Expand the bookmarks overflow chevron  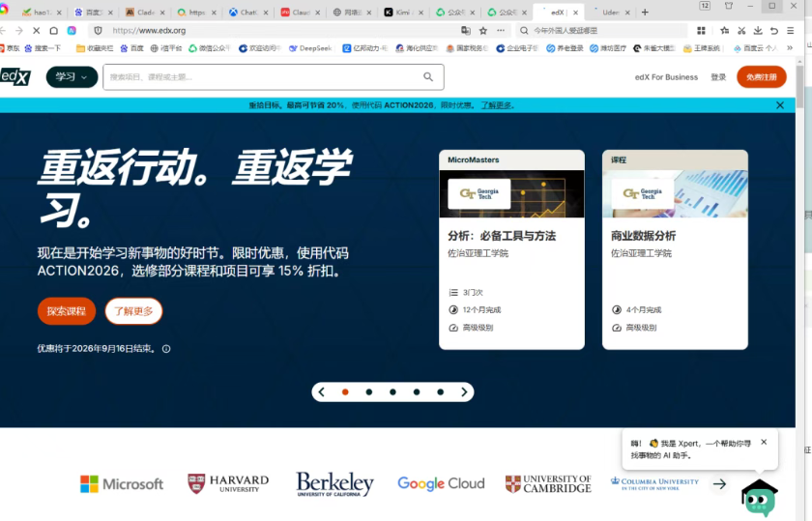pyautogui.click(x=790, y=48)
